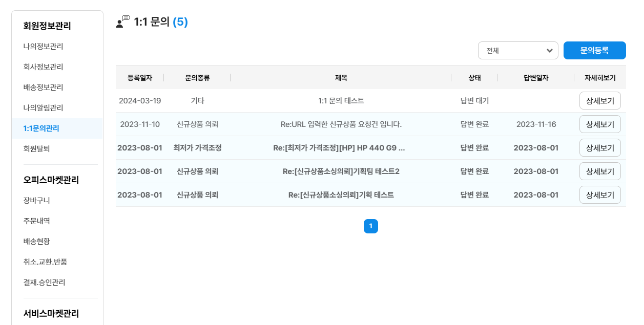
Task: Go to 나의정보관리 in sidebar
Action: point(43,47)
